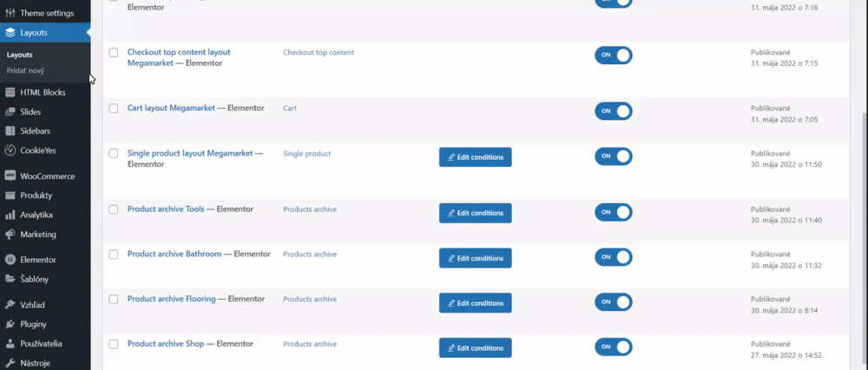Click the Layouts stack icon in sidebar
868x370 pixels.
point(10,33)
